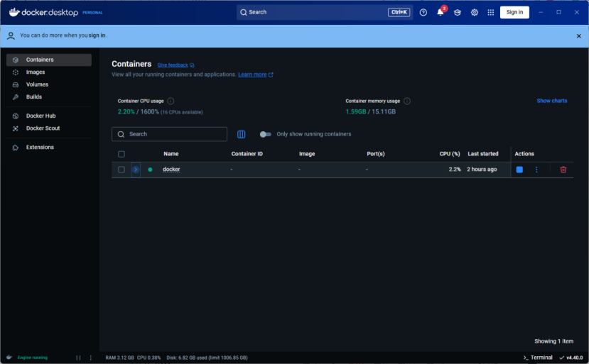Open the Containers sidebar section
This screenshot has height=364, width=589.
click(x=49, y=60)
